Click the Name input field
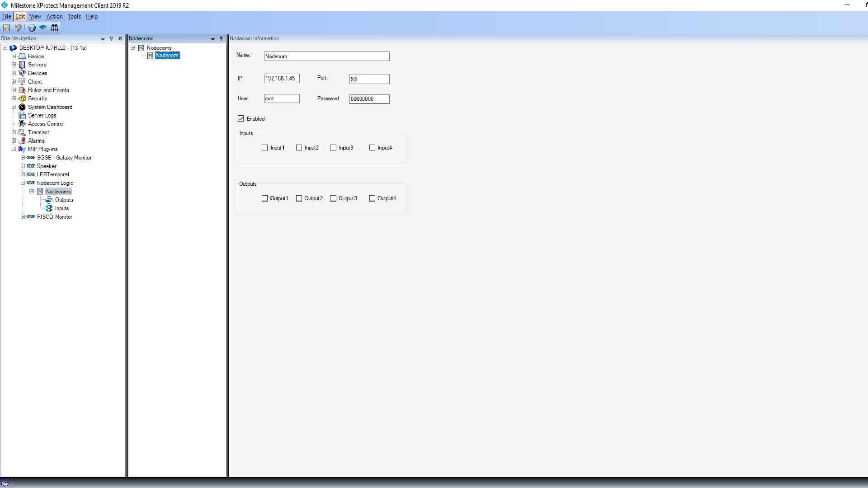The image size is (868, 488). coord(326,56)
